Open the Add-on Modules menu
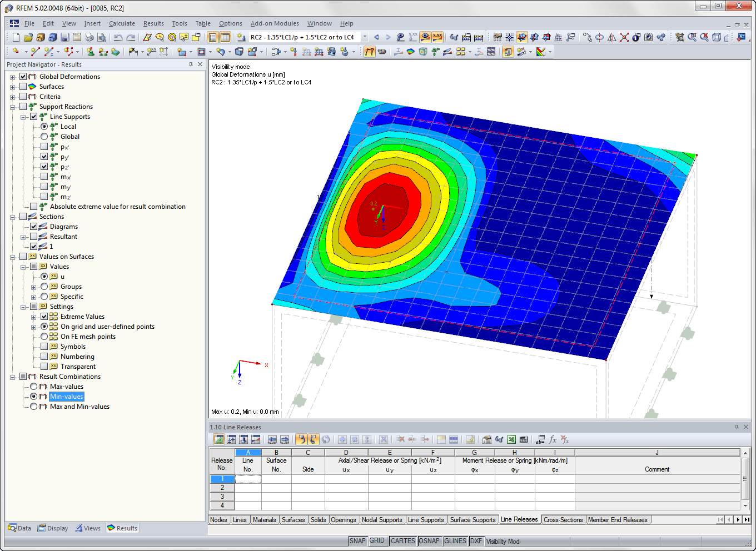 [x=274, y=23]
